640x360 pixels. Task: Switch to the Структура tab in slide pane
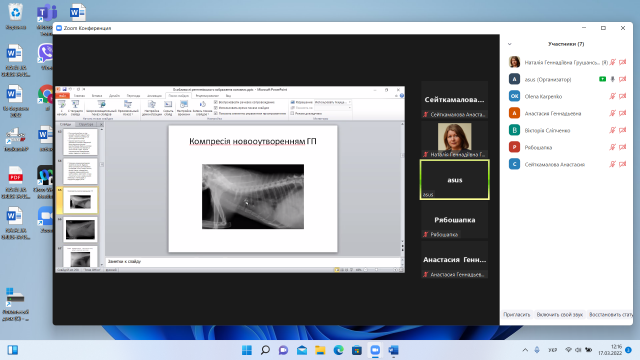tap(86, 124)
